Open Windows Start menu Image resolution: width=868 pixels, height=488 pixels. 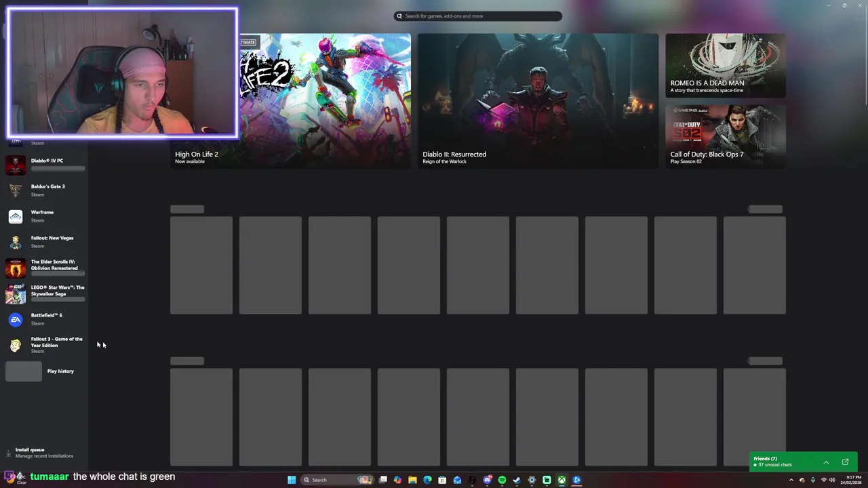point(292,480)
